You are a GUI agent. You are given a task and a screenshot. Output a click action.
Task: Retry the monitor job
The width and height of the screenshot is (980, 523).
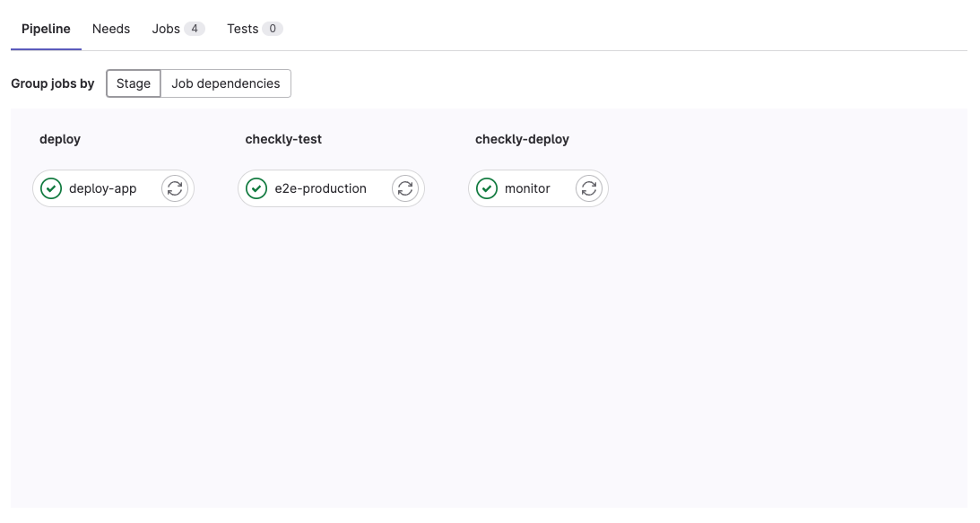[x=588, y=188]
